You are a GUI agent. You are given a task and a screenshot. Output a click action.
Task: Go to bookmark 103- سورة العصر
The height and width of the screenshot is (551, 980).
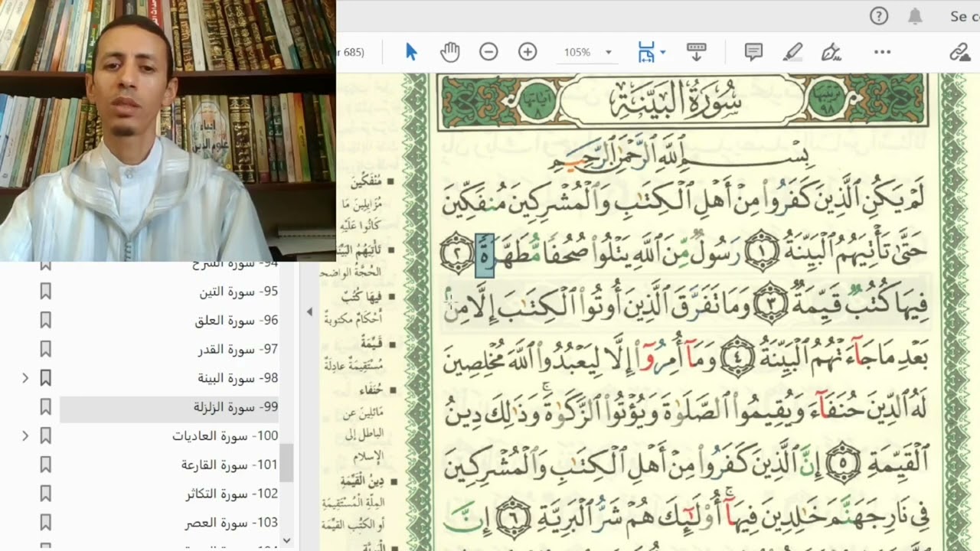point(231,523)
